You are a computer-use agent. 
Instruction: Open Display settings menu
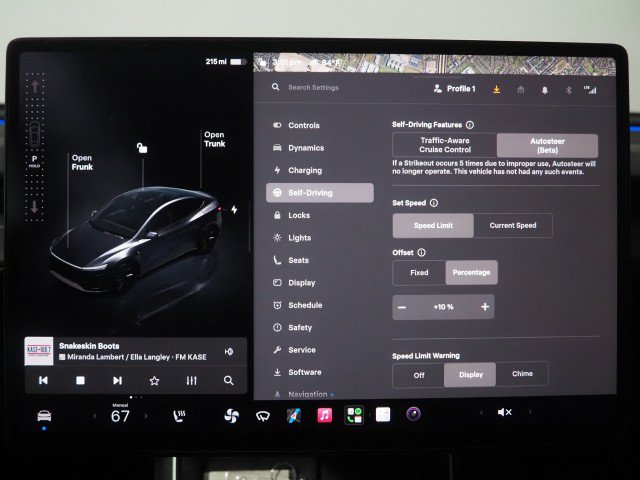[x=320, y=282]
